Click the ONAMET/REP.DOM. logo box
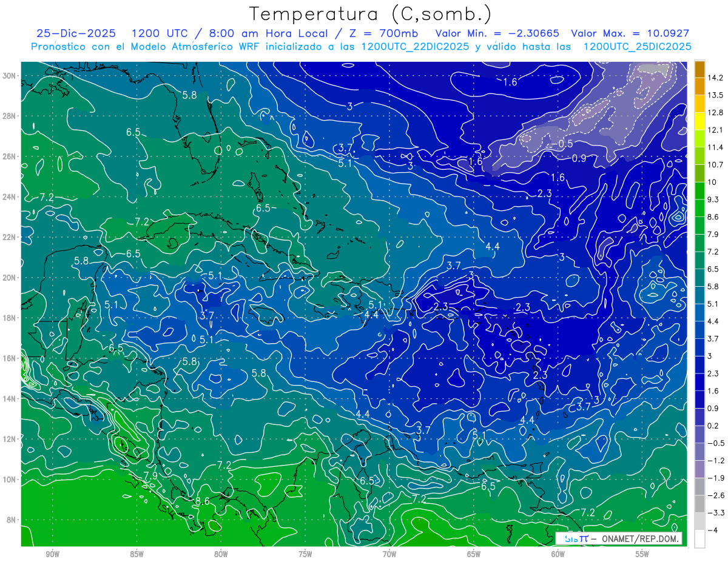Image resolution: width=728 pixels, height=562 pixels. (618, 538)
